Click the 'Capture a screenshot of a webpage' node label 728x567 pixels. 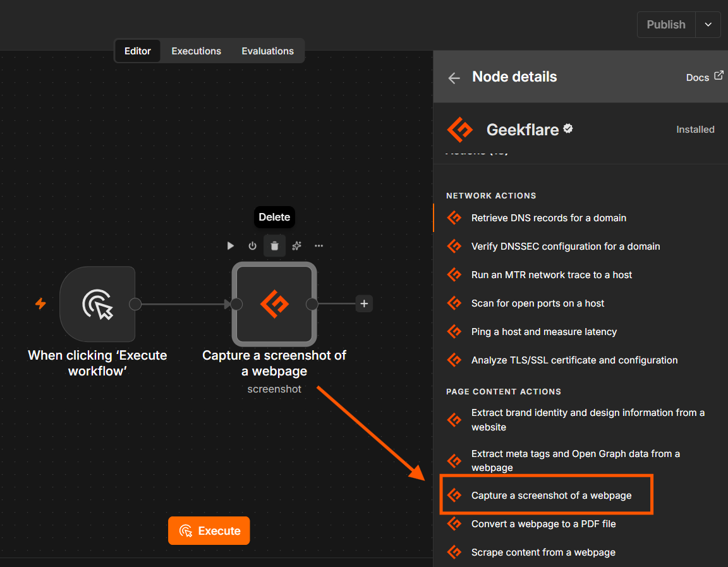click(x=274, y=363)
